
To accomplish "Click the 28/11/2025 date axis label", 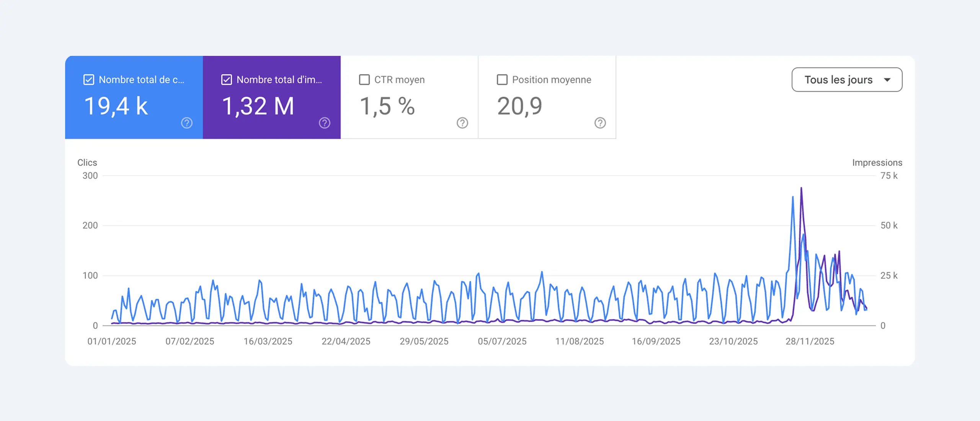I will [x=810, y=341].
